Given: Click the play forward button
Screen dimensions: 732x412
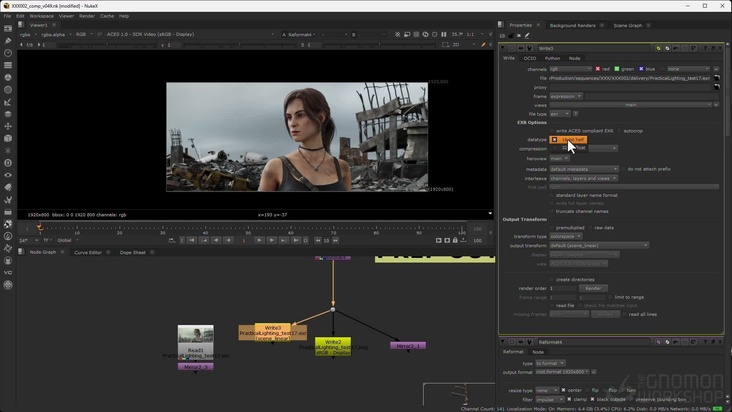Looking at the screenshot, I should coord(259,240).
